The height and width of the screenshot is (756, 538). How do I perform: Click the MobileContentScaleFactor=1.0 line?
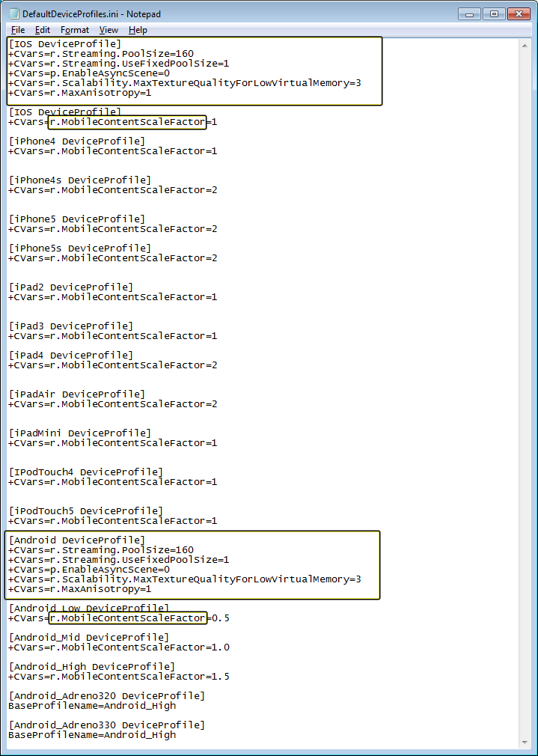coord(118,647)
